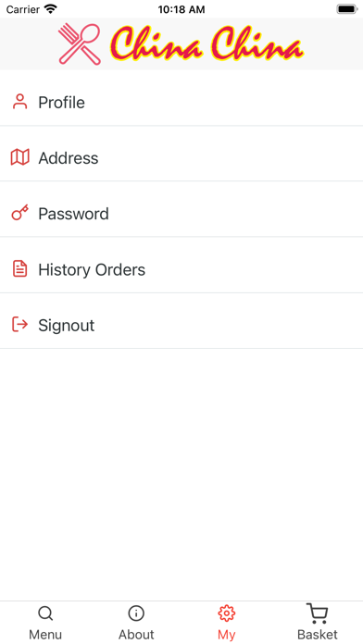
Task: Switch to the About tab
Action: pos(136,622)
